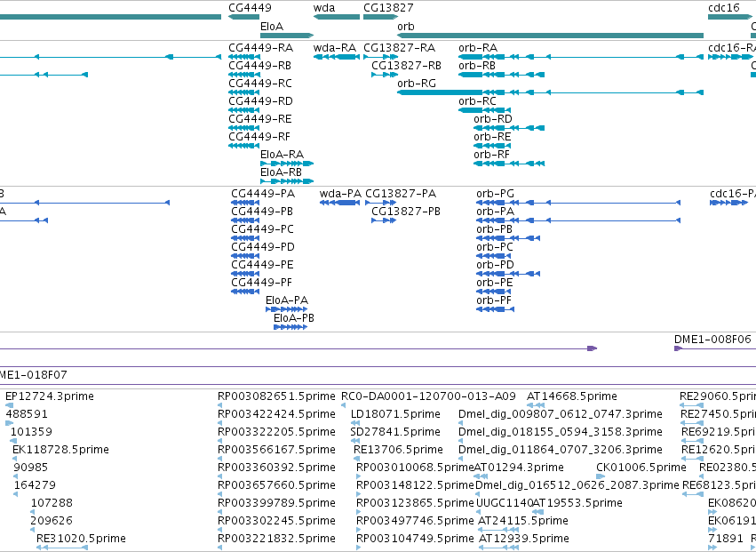Click the CG4449 gene label in top track
Screen dimensions: 756x552
point(250,8)
